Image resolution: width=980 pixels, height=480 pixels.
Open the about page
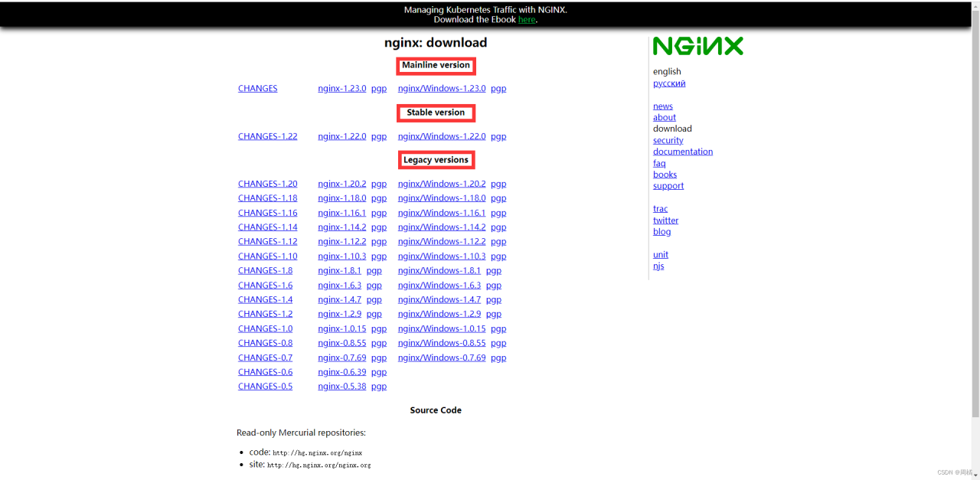(664, 117)
